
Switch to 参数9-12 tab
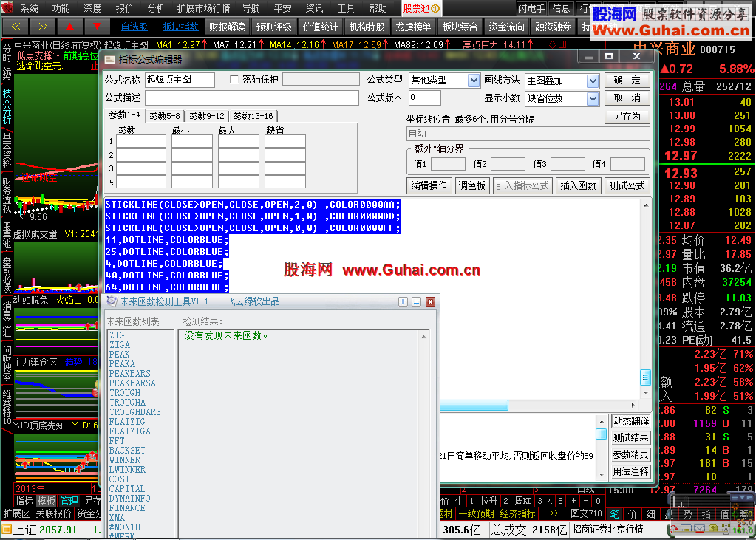(206, 116)
